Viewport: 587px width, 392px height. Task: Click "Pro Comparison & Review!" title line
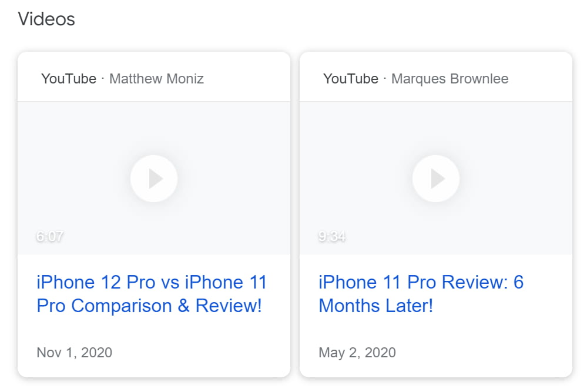149,306
